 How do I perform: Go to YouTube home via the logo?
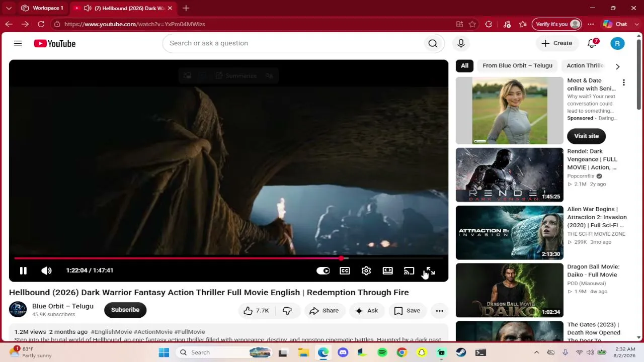55,44
